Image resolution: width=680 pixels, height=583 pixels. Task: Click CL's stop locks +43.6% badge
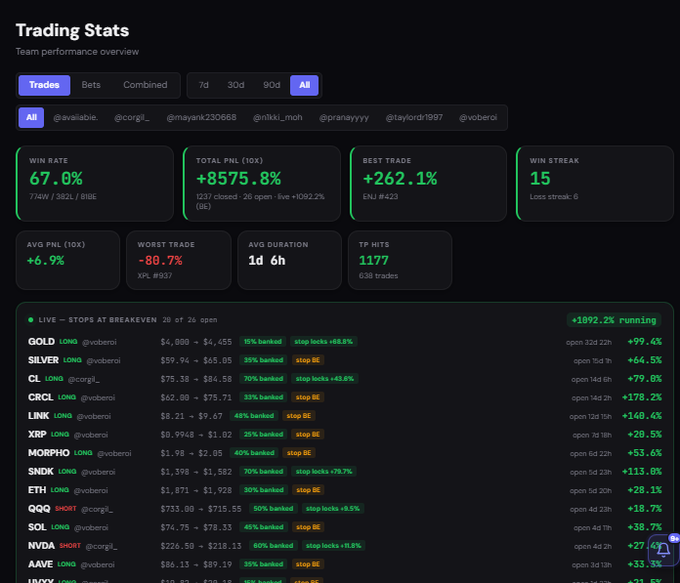tap(324, 379)
